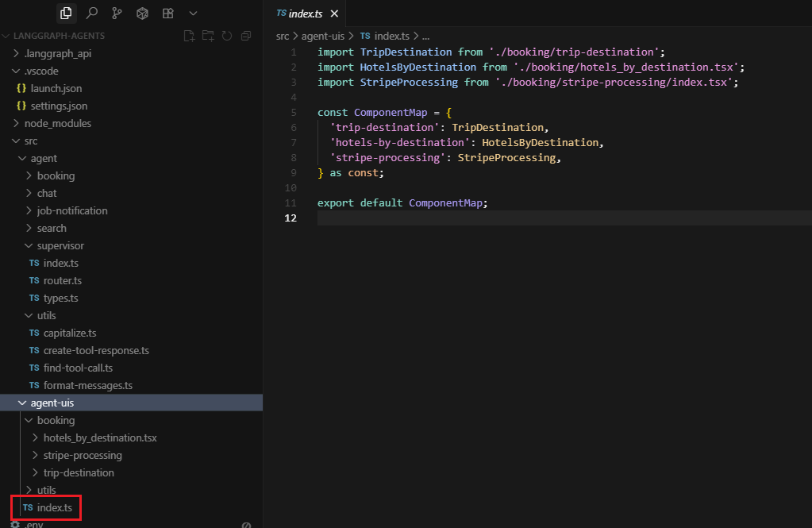Open the Source Control view
The height and width of the screenshot is (528, 812).
click(117, 13)
